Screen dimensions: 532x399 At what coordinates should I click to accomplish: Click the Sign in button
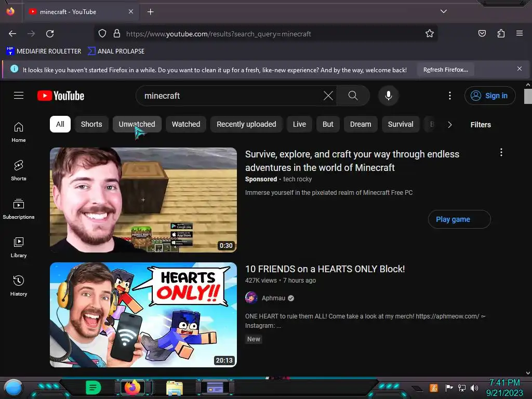tap(490, 96)
